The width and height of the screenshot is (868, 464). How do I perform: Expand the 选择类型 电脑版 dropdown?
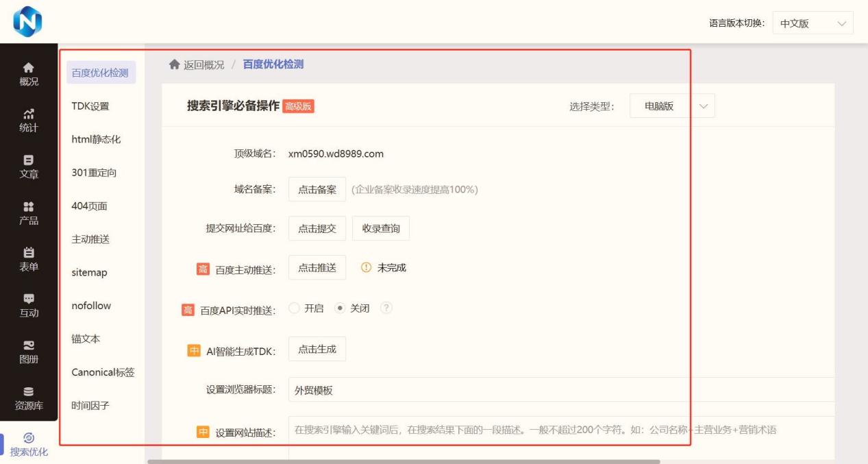point(671,106)
